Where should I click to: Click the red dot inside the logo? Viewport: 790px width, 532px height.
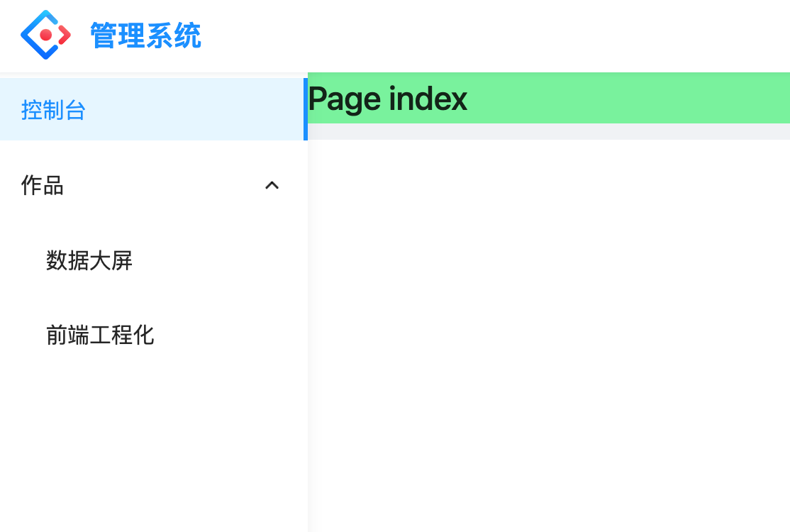click(x=46, y=35)
